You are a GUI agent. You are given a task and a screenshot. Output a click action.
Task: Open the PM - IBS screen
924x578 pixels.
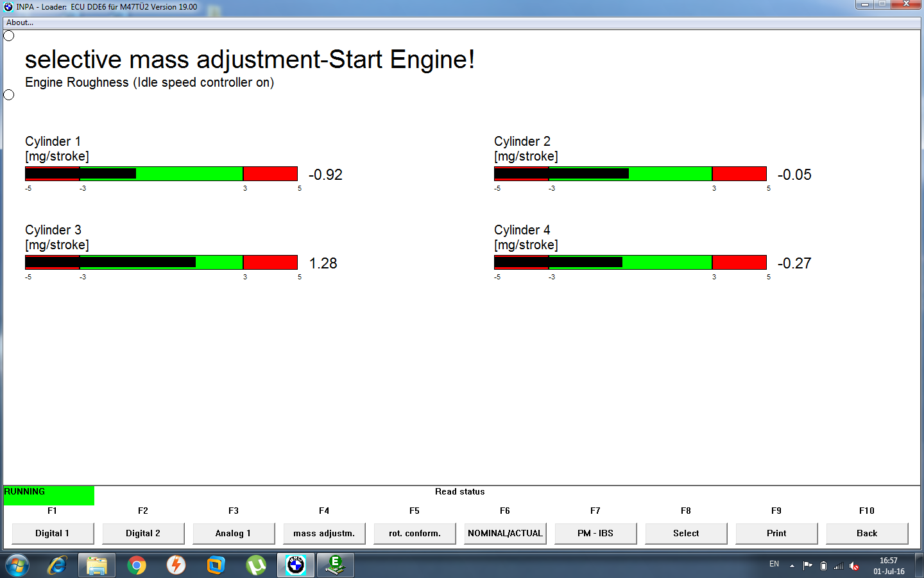click(x=595, y=533)
